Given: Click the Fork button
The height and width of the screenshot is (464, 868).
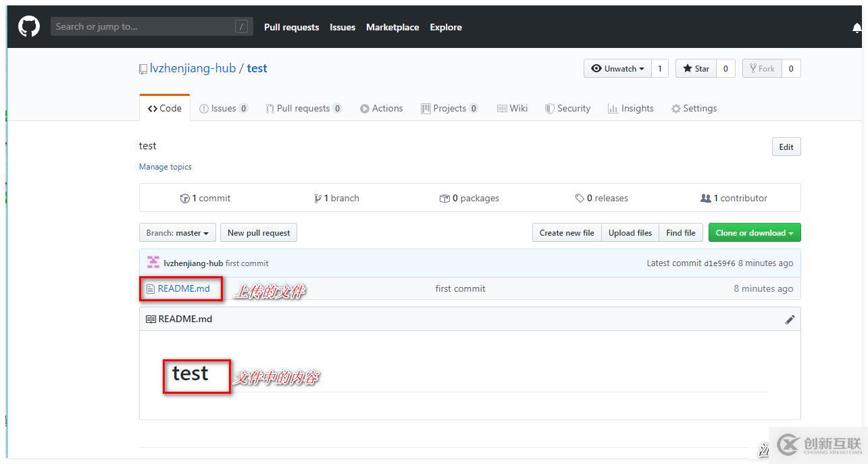Looking at the screenshot, I should [x=762, y=68].
